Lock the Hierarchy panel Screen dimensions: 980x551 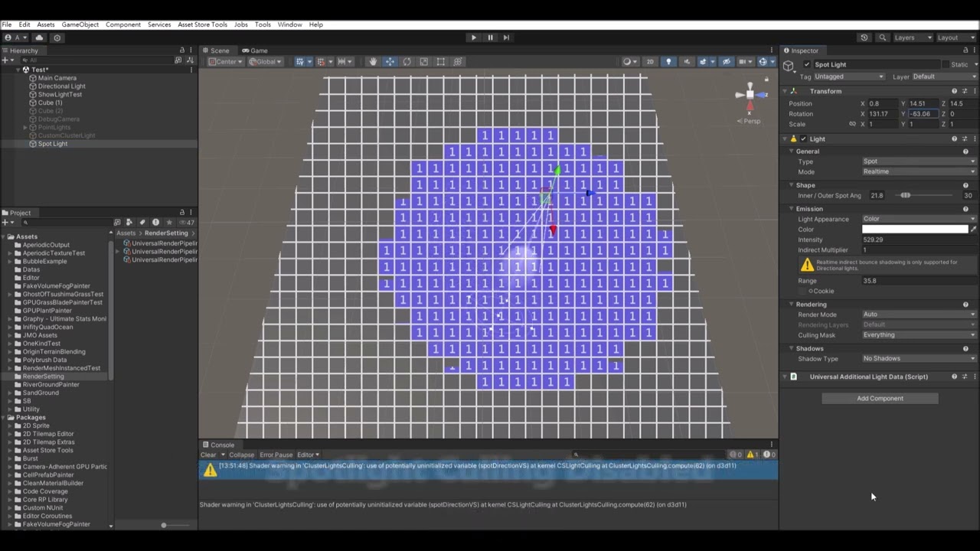[x=182, y=51]
